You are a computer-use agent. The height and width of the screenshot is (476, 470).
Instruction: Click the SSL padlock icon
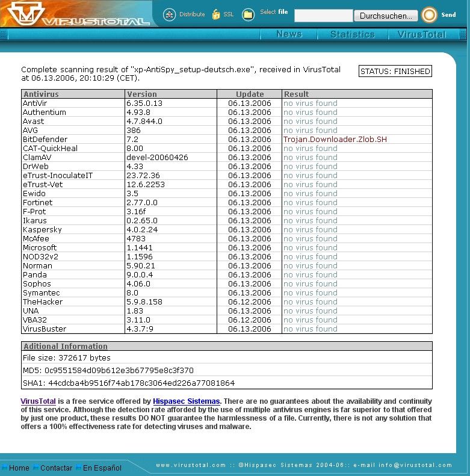tap(216, 14)
